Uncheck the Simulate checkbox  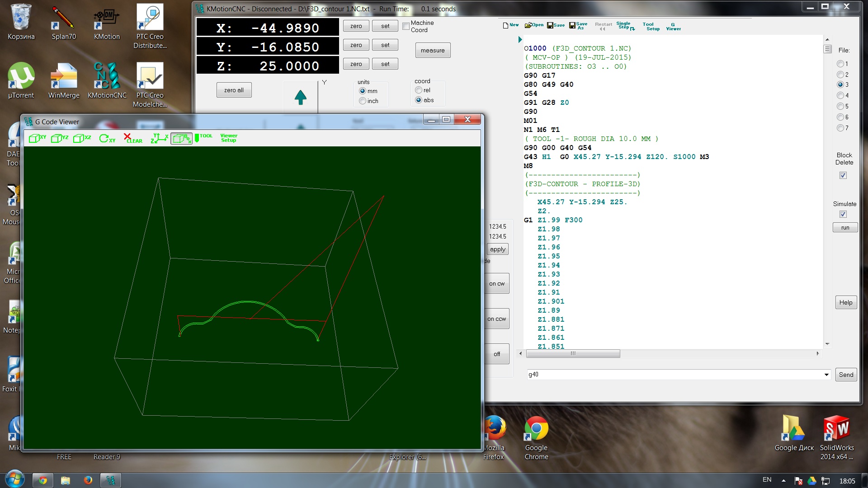pos(843,214)
